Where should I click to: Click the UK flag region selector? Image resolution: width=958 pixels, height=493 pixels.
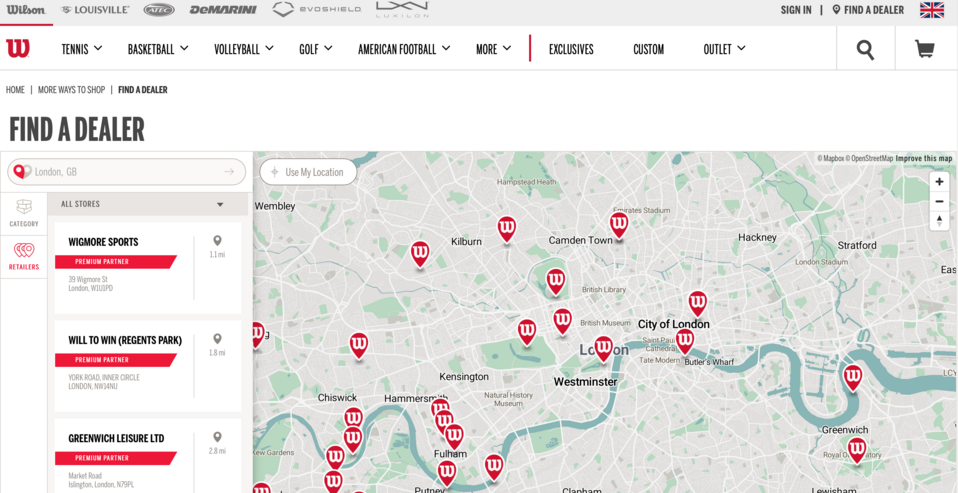[x=932, y=10]
